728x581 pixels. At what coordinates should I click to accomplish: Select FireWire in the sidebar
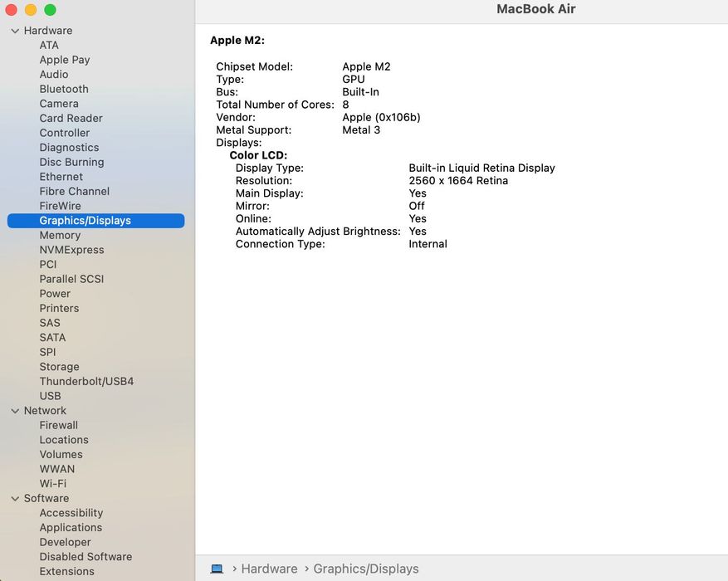click(60, 206)
